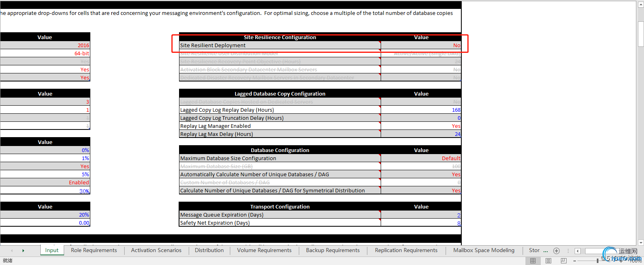Image resolution: width=644 pixels, height=265 pixels.
Task: Switch to Page Break Preview view
Action: [x=564, y=261]
